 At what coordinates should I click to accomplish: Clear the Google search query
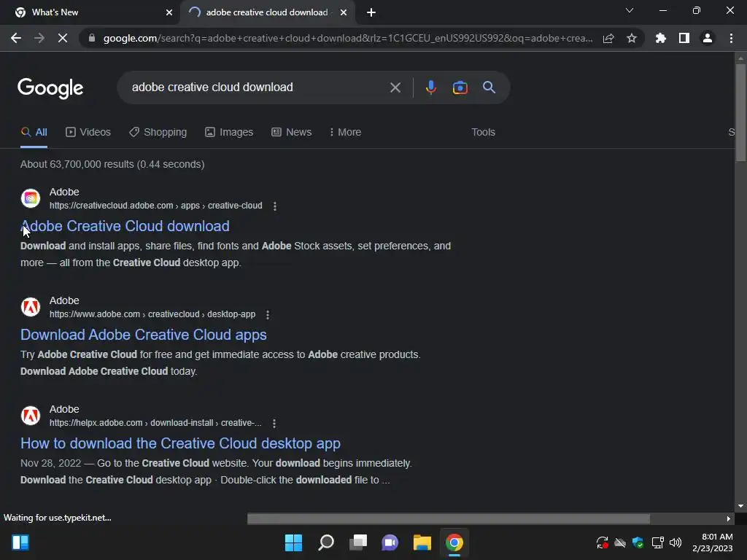[x=395, y=87]
